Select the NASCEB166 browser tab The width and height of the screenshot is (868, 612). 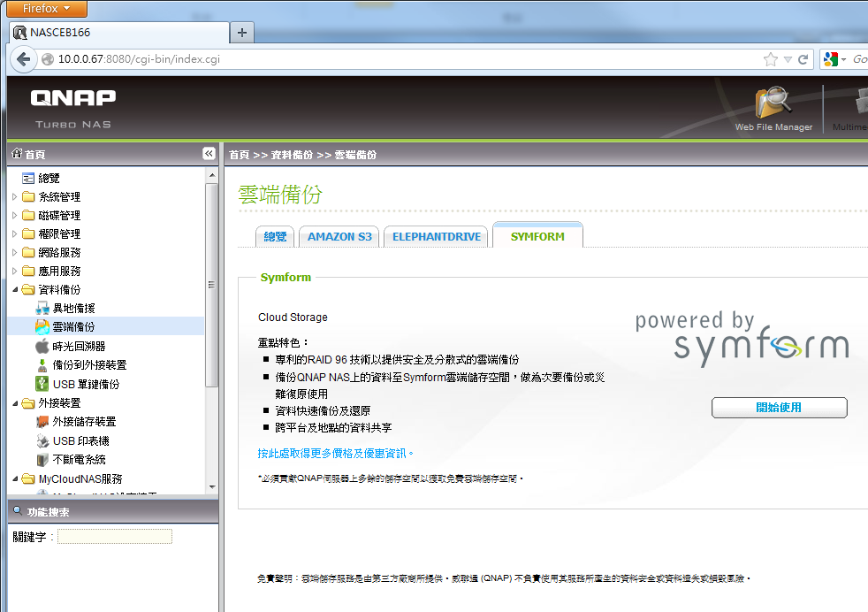[x=119, y=33]
